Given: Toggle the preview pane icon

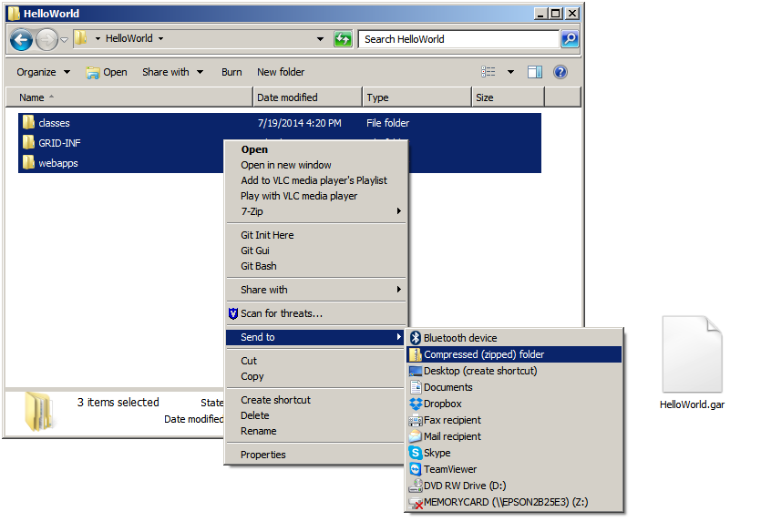Looking at the screenshot, I should coord(535,72).
